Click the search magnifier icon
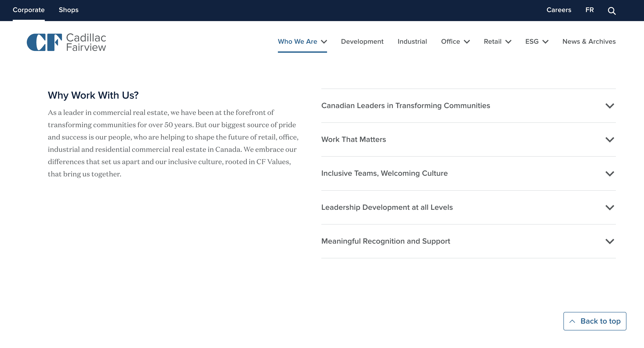This screenshot has height=348, width=644. [x=612, y=11]
